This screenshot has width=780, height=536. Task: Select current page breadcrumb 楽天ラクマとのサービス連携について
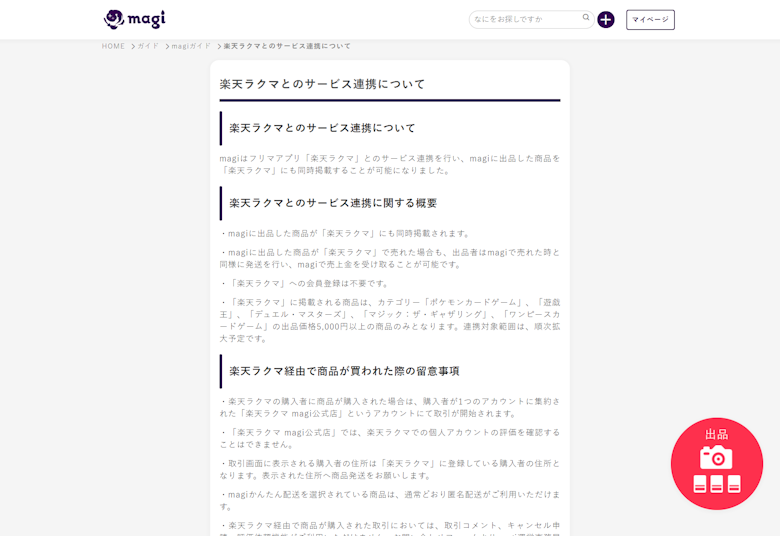[x=287, y=46]
